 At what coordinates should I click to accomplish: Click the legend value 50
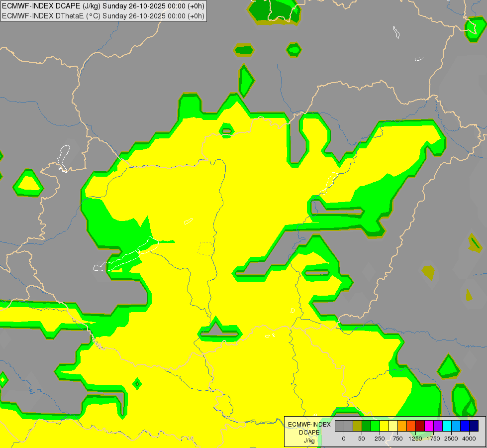click(362, 439)
